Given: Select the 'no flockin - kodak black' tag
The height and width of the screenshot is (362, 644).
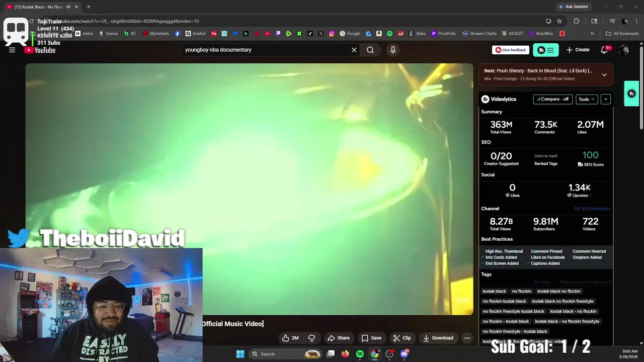Looking at the screenshot, I should click(506, 321).
